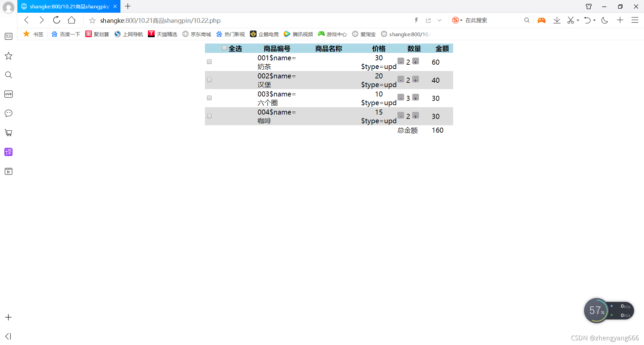Expand the undo history dropdown arrow
This screenshot has height=345, width=644.
coord(594,20)
